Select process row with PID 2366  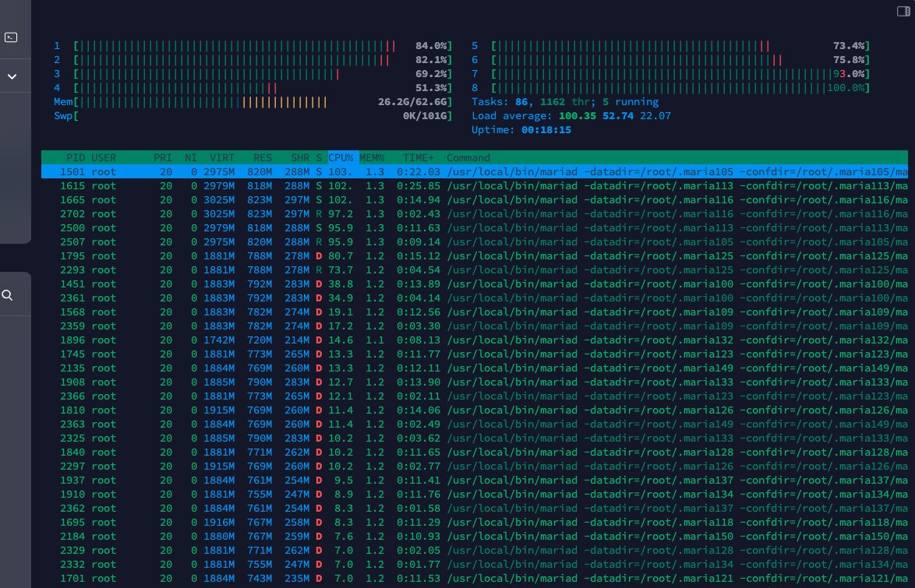(x=475, y=396)
